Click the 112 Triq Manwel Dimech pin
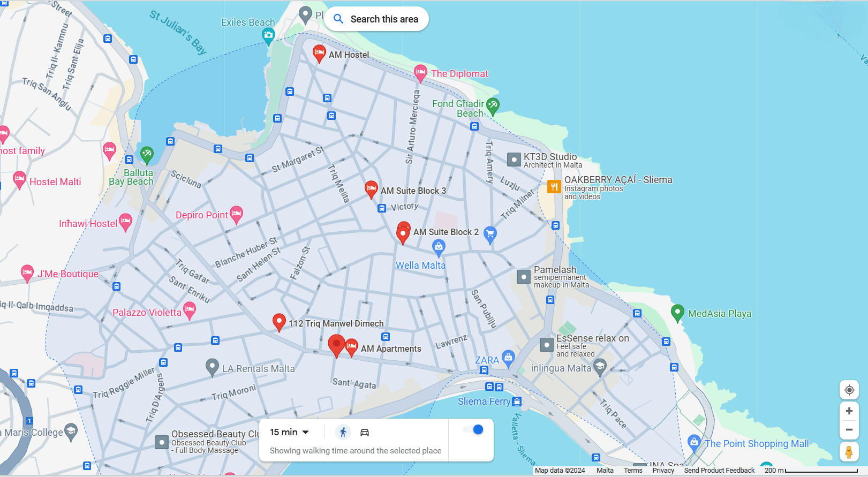Viewport: 868px width, 477px height. coord(279,322)
